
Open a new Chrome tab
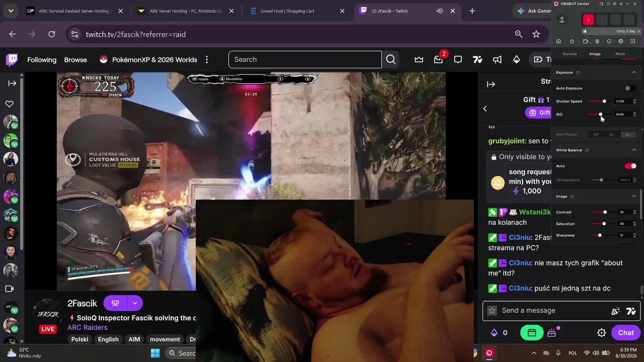pos(472,11)
